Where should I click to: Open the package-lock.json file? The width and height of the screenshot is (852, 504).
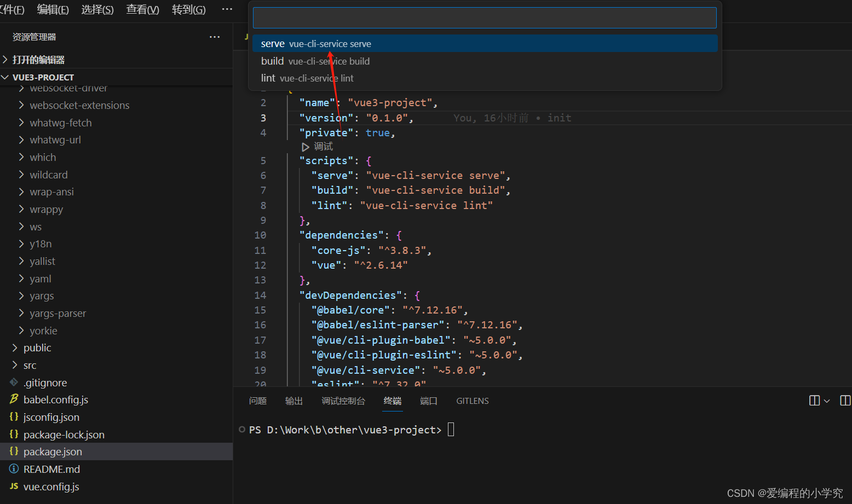pos(64,434)
